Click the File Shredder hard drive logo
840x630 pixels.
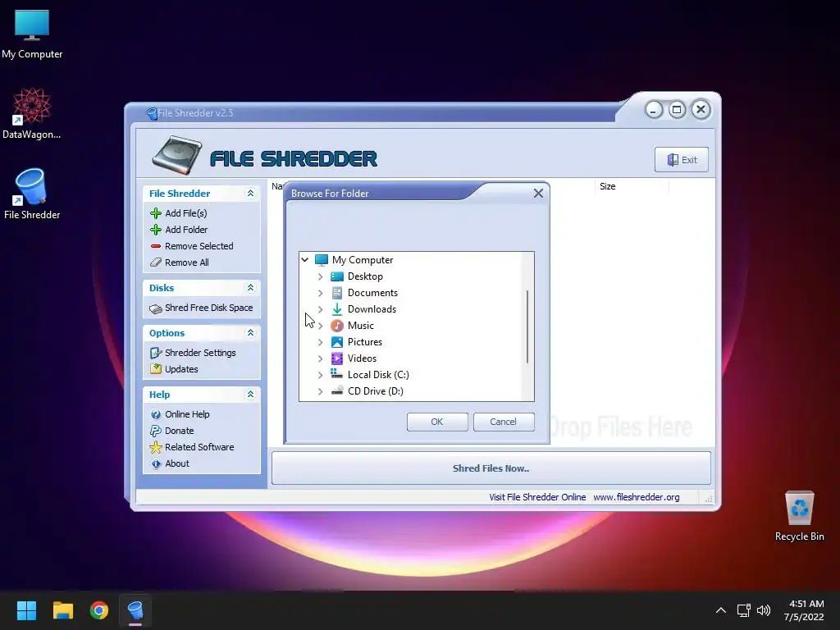[x=177, y=155]
